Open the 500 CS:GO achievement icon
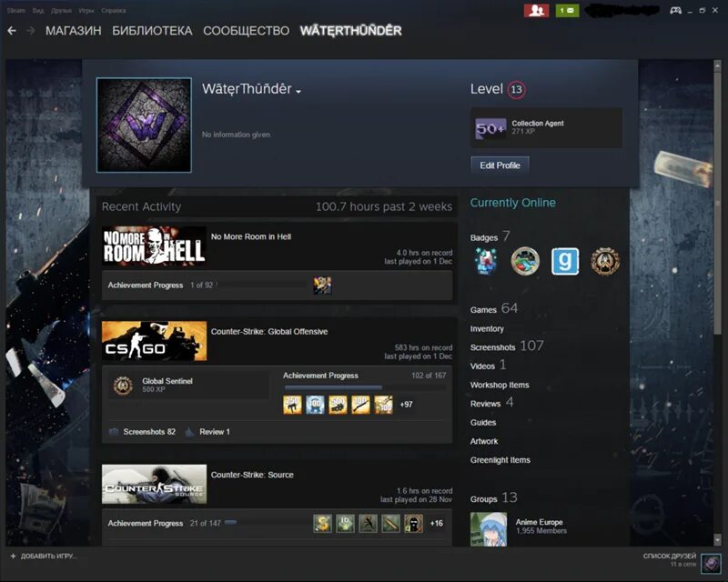This screenshot has height=582, width=728. [338, 405]
